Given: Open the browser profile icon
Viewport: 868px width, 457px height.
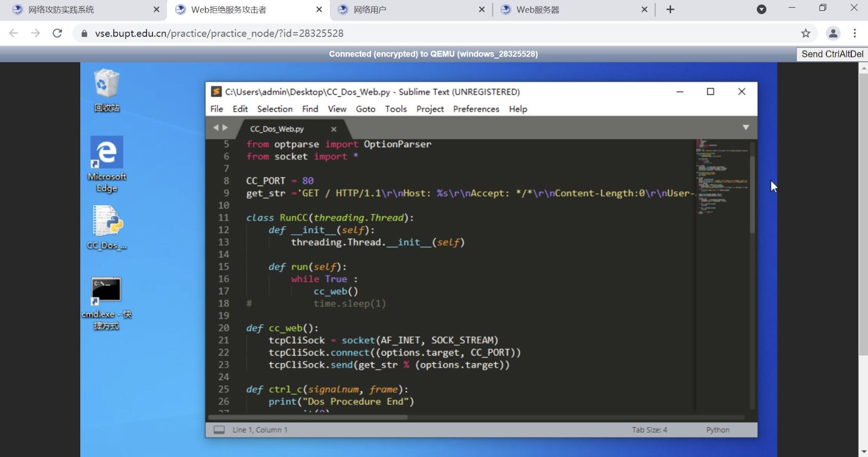Looking at the screenshot, I should click(833, 33).
